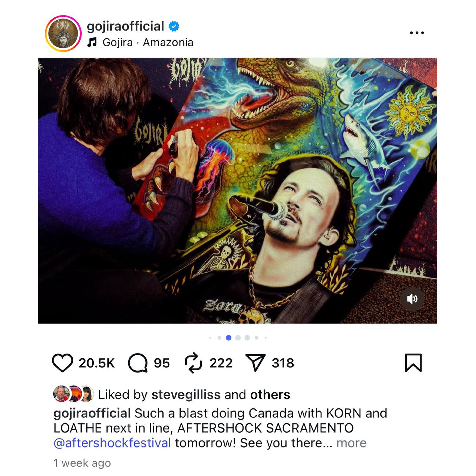This screenshot has width=476, height=476.
Task: Go to second carousel dot
Action: [219, 338]
